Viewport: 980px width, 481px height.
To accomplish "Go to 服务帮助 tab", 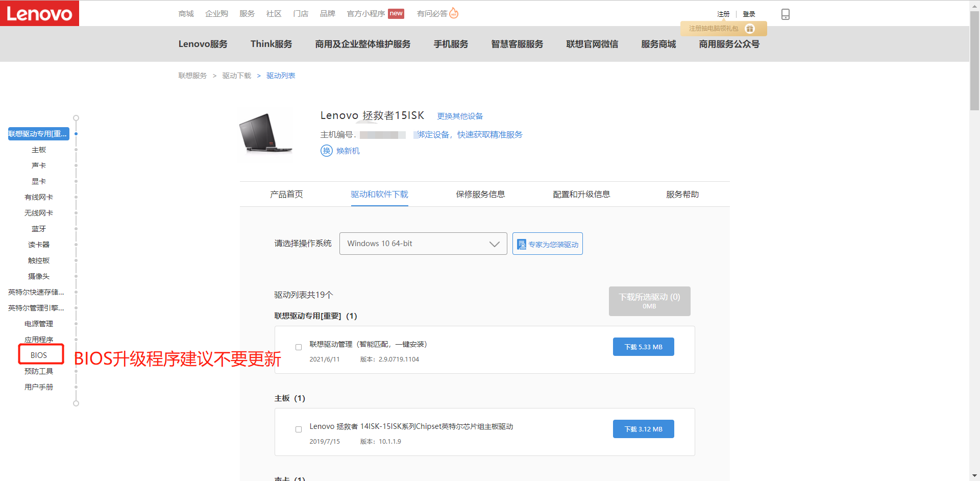I will click(682, 194).
